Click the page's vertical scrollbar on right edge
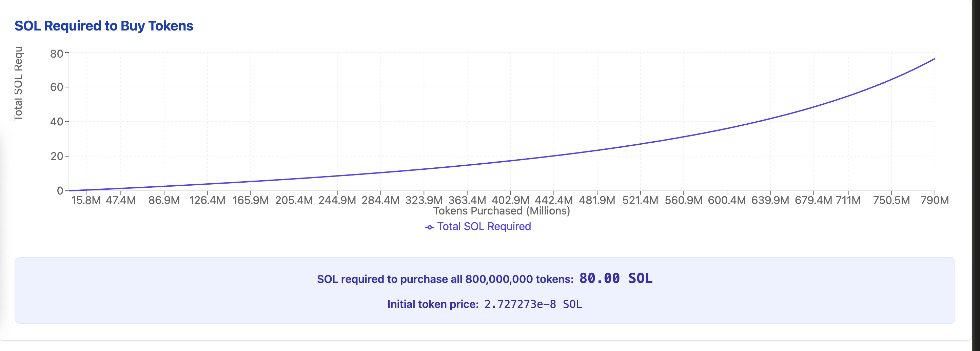Screen dimensions: 980x351 976,175
